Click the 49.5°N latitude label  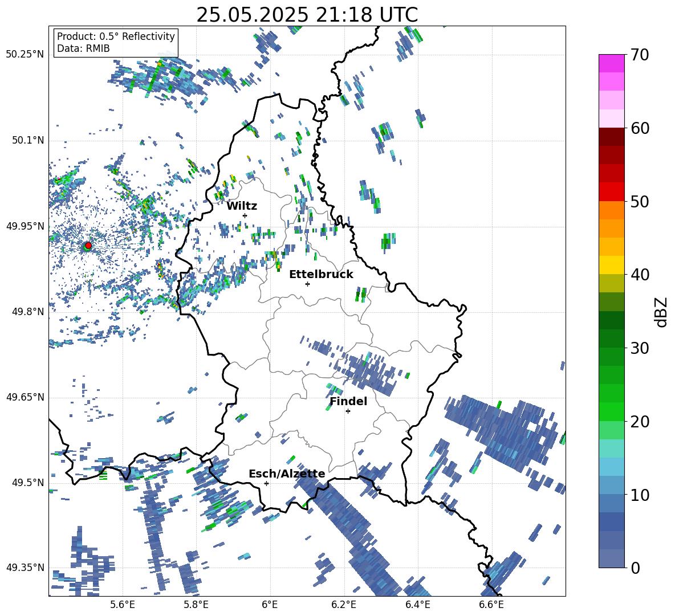[x=27, y=482]
